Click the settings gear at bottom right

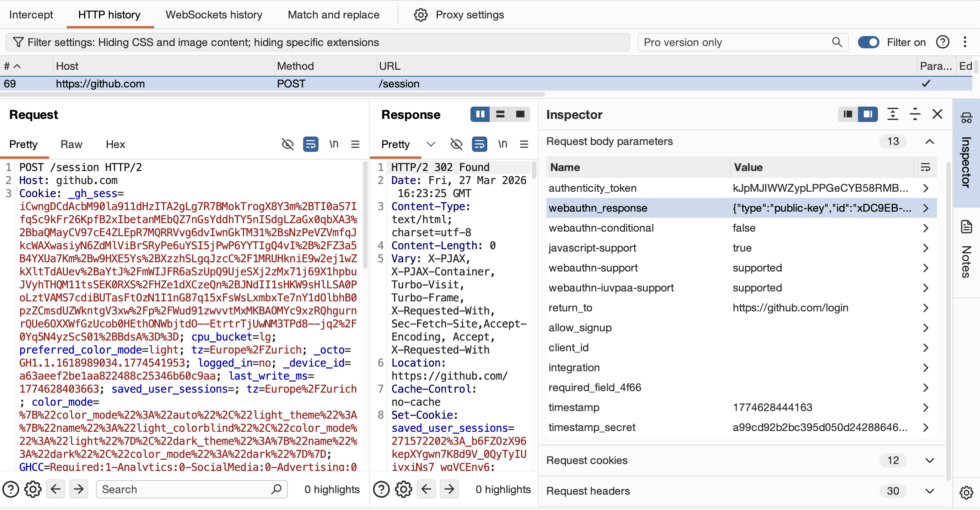[x=966, y=492]
